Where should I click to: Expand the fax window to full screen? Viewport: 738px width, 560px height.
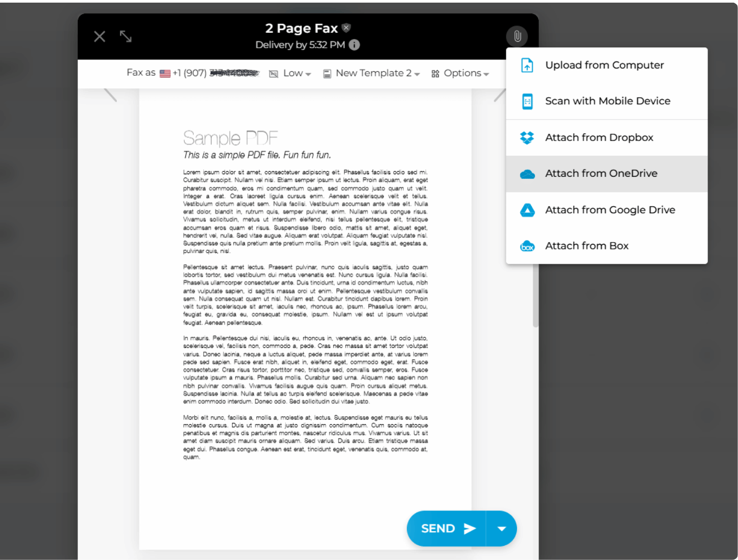pos(126,36)
